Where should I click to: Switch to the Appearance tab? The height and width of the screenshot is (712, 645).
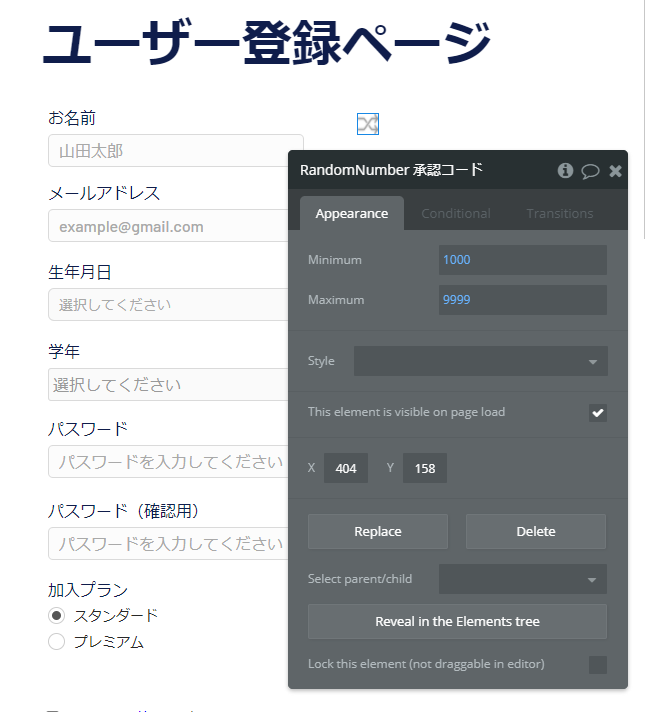352,213
